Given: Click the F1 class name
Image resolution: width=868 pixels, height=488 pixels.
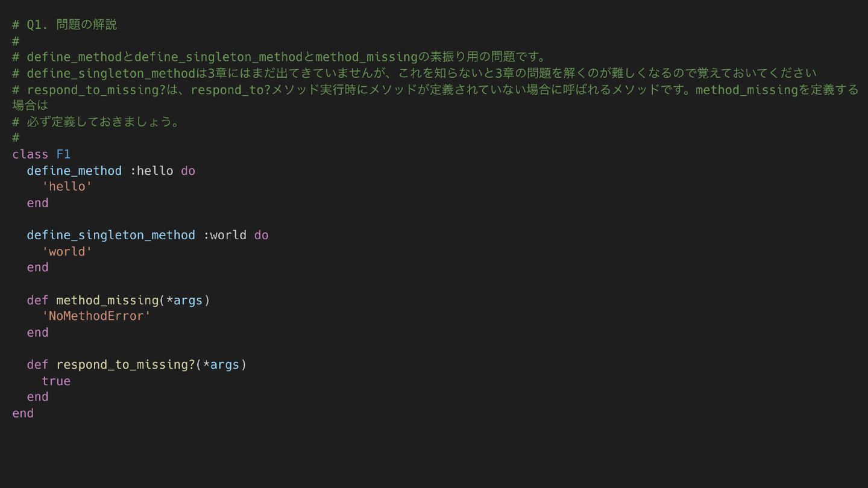Looking at the screenshot, I should pos(63,154).
